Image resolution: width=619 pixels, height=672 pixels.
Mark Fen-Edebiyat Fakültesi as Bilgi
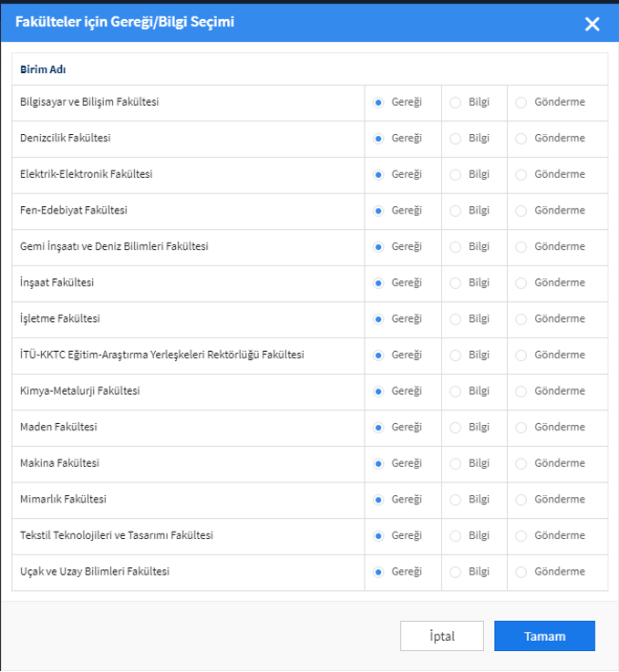pos(455,211)
